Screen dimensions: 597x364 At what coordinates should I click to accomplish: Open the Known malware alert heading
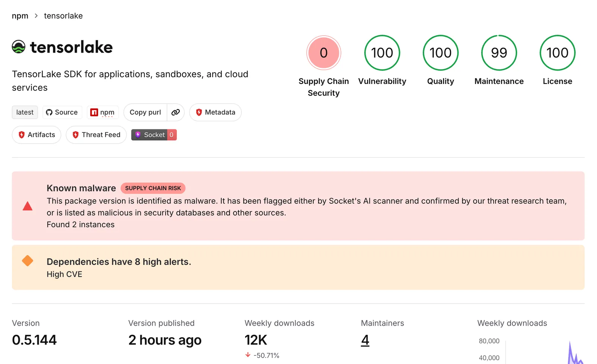[x=81, y=188]
